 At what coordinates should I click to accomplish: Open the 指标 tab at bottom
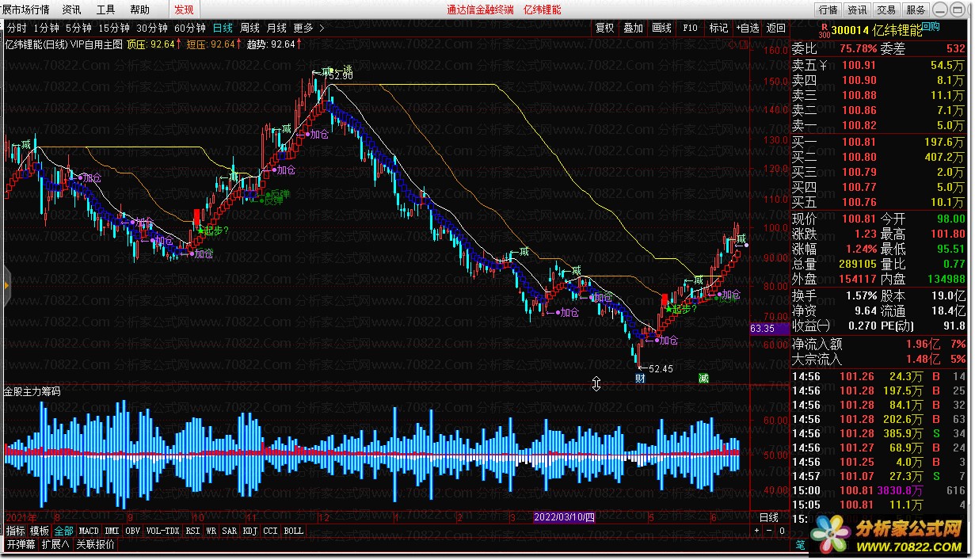coord(16,531)
